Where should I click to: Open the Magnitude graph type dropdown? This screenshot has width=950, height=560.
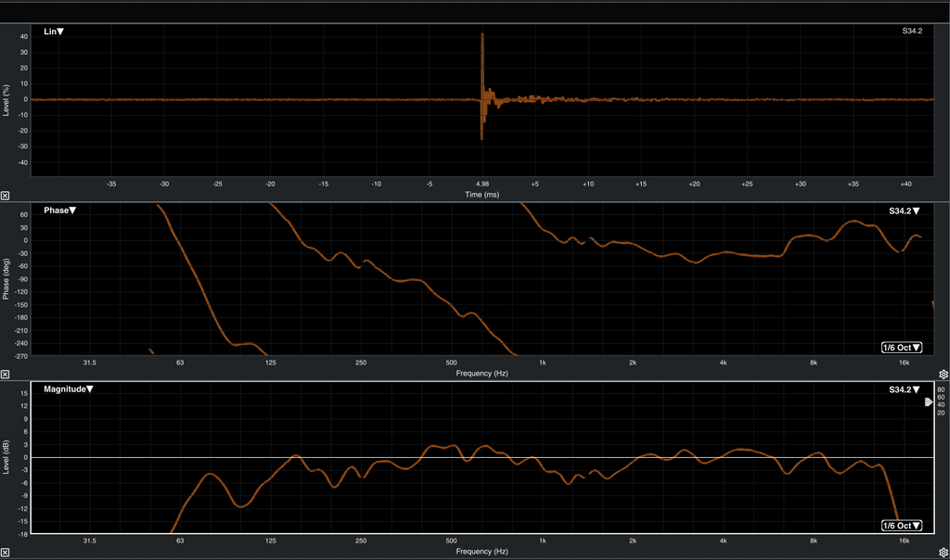pyautogui.click(x=69, y=389)
